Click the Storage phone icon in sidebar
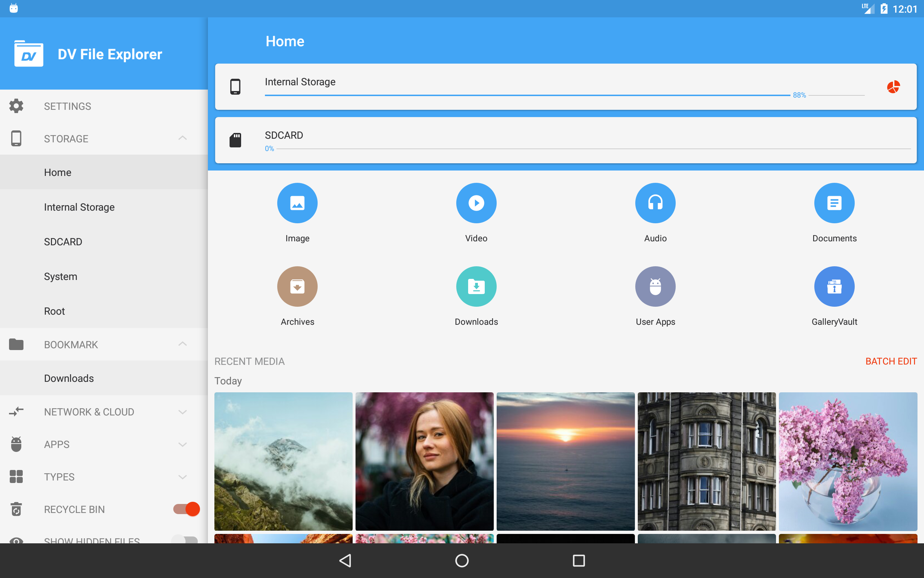Image resolution: width=924 pixels, height=578 pixels. tap(16, 138)
